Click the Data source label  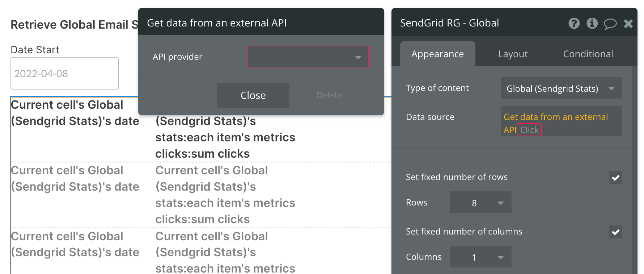tap(430, 117)
